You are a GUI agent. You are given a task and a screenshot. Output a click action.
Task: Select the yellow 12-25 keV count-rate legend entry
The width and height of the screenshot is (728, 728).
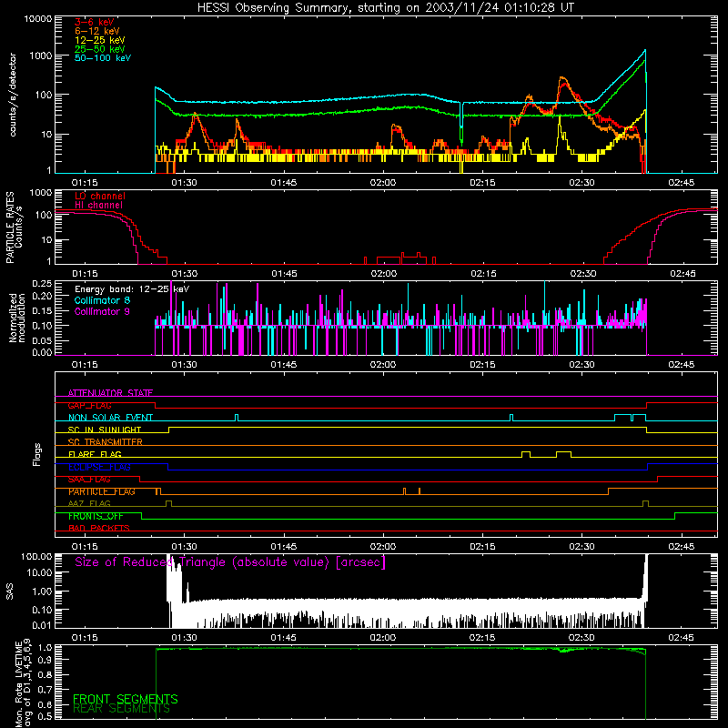pos(100,40)
